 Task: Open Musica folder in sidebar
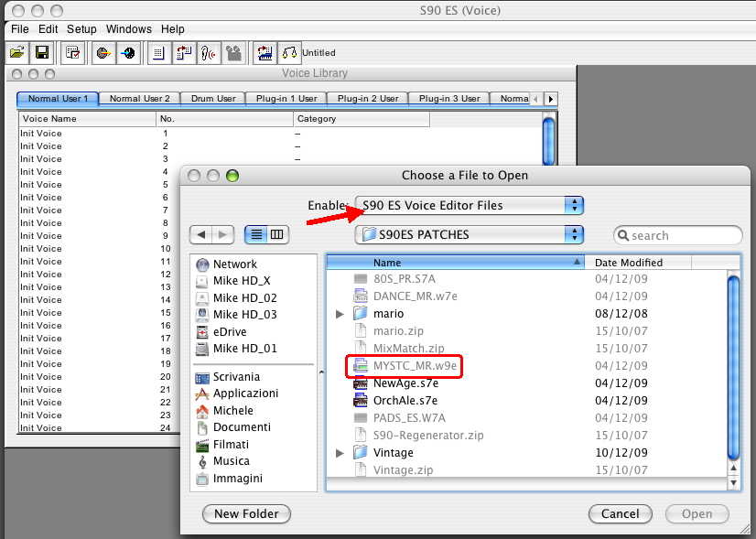point(222,461)
